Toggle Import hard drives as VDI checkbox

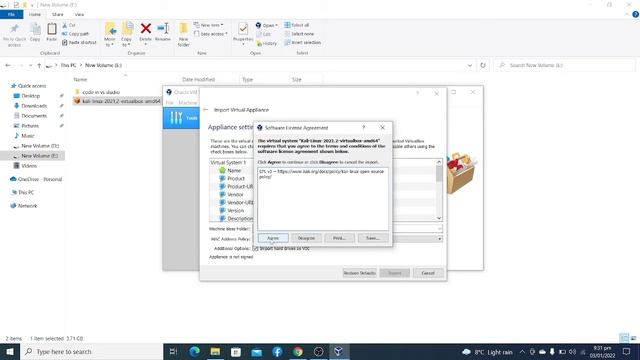click(x=256, y=248)
